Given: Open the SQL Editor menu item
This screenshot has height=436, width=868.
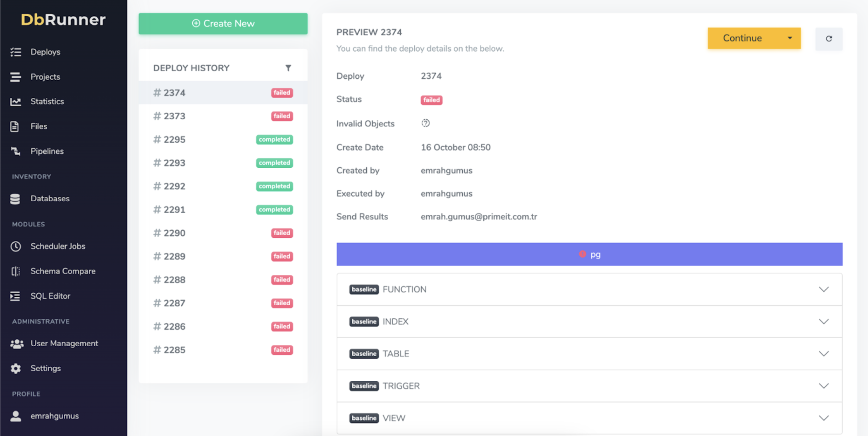Looking at the screenshot, I should click(50, 296).
